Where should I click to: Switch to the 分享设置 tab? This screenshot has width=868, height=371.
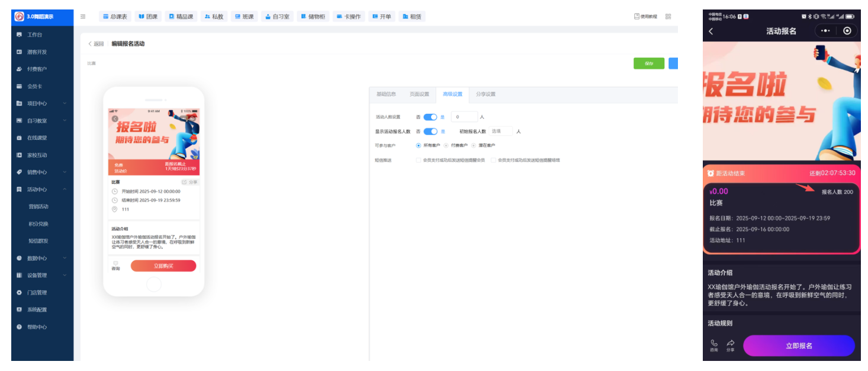(x=486, y=94)
